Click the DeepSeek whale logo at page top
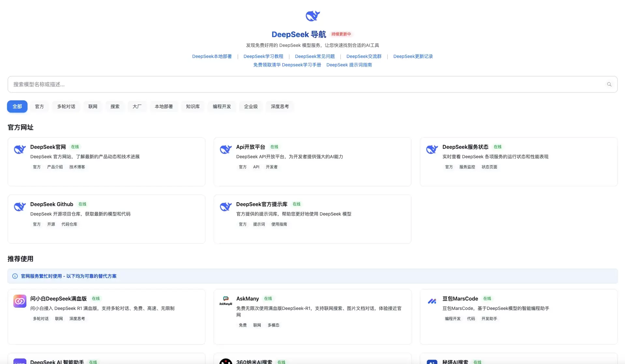 (x=312, y=16)
